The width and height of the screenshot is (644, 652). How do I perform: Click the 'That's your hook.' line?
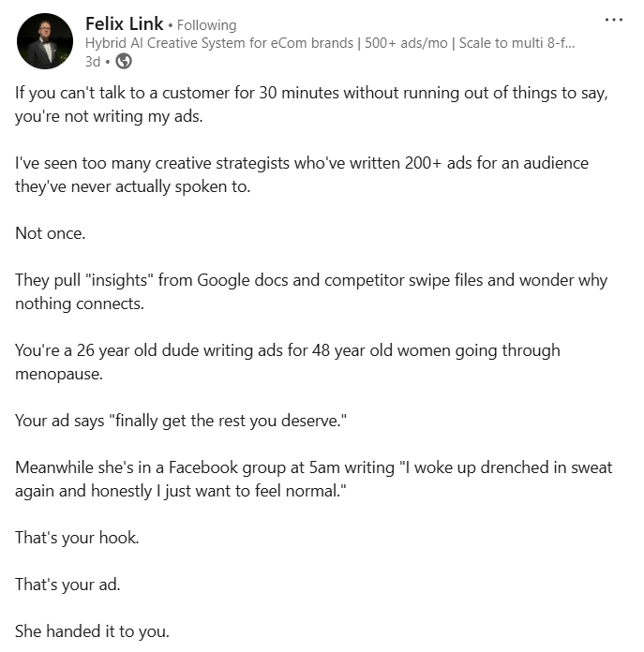point(77,538)
